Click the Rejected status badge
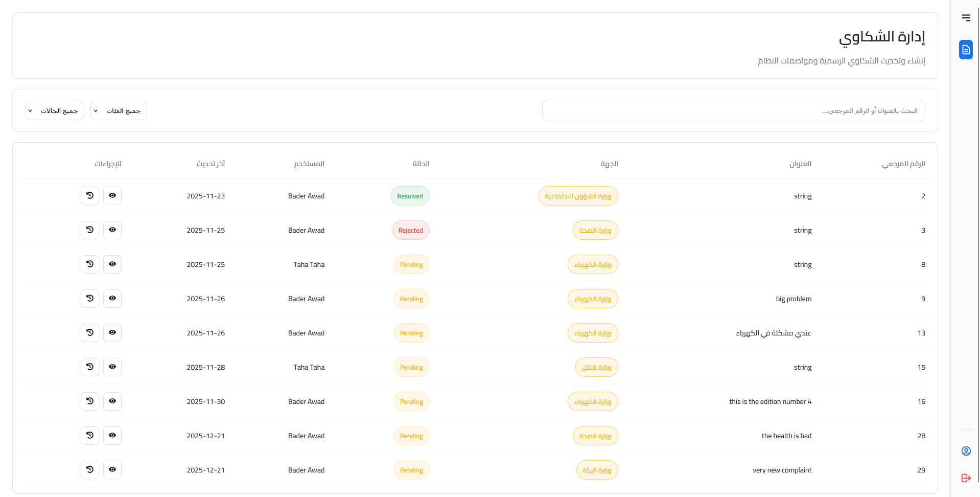This screenshot has width=980, height=497. pos(410,231)
